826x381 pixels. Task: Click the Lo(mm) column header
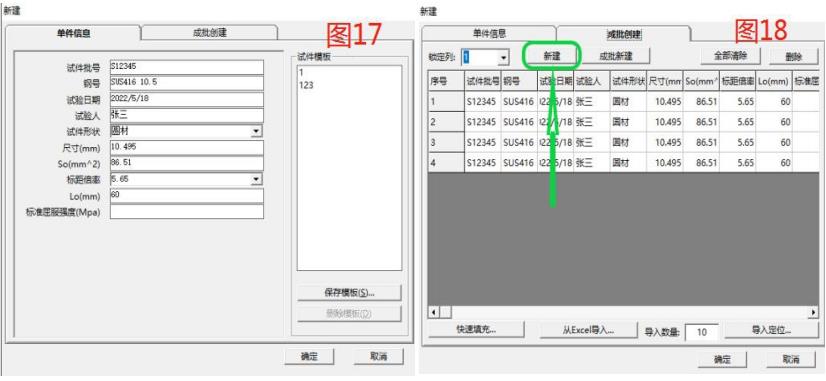774,82
